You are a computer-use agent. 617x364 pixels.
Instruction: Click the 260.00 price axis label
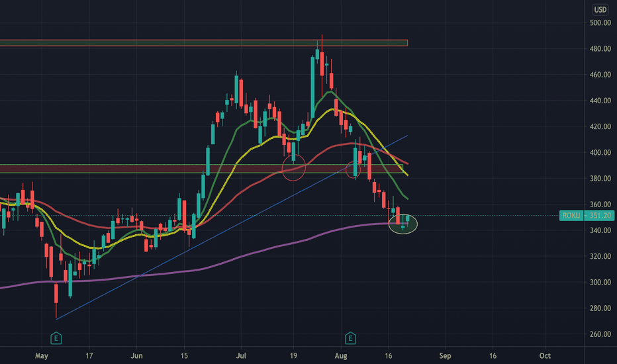[600, 334]
